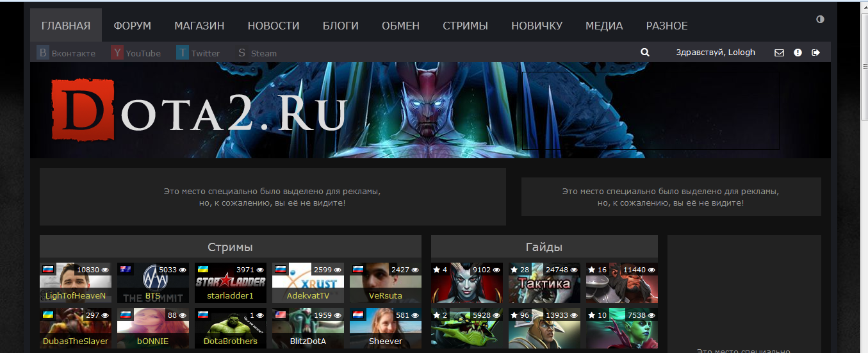This screenshot has height=353, width=868.
Task: Open the ФОРУМ menu item
Action: (x=132, y=26)
